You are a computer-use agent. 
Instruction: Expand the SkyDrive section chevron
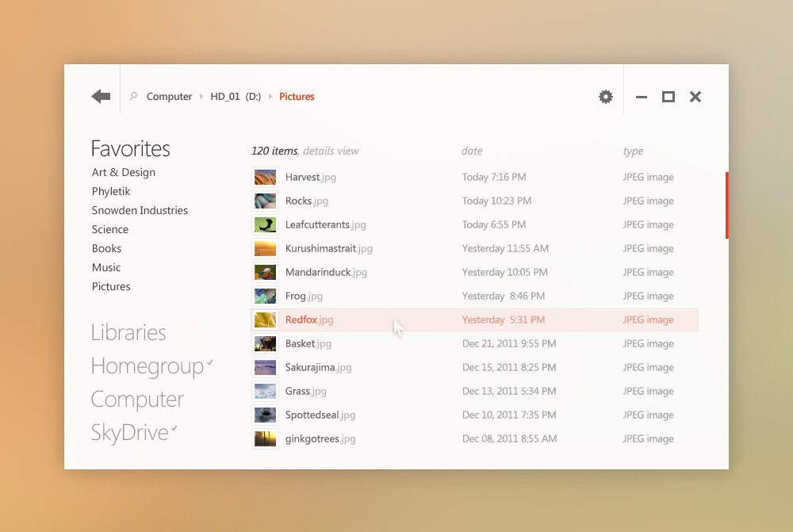(174, 429)
